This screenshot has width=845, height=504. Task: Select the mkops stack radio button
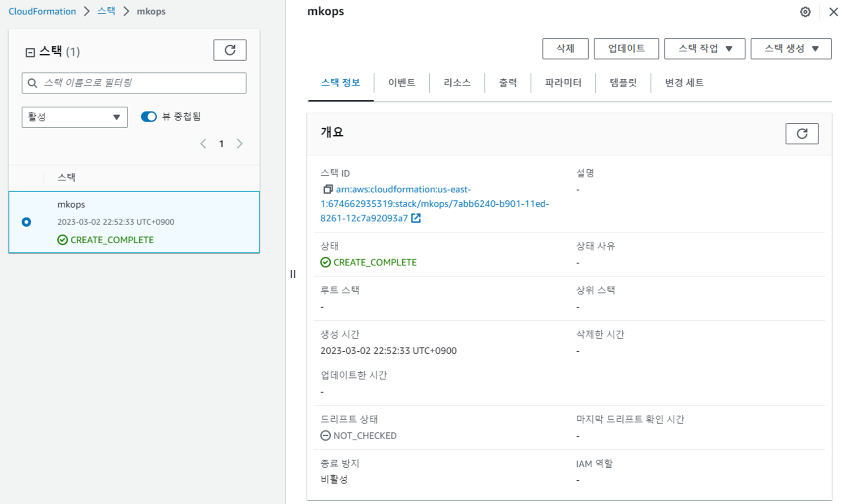click(x=26, y=222)
